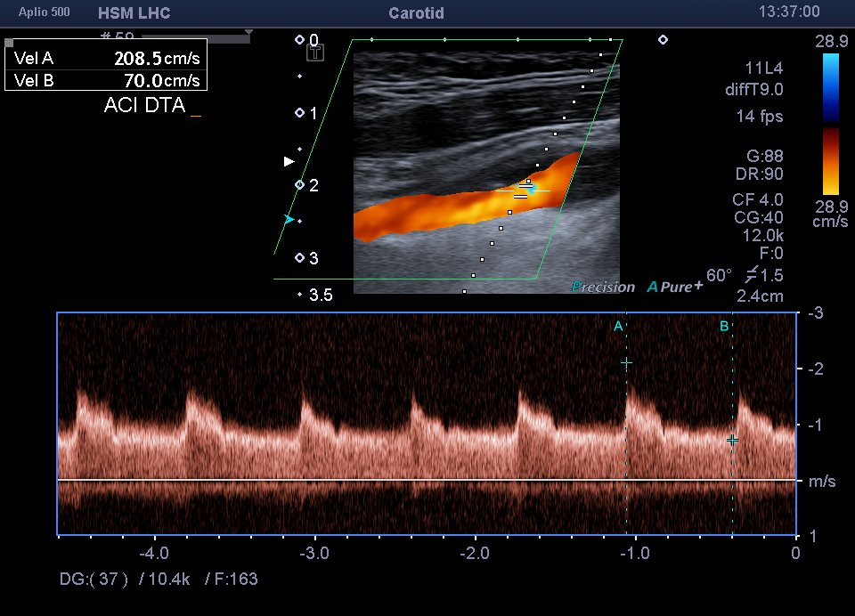The image size is (855, 616).
Task: Click caliper B cross at end diastole
Action: point(732,440)
